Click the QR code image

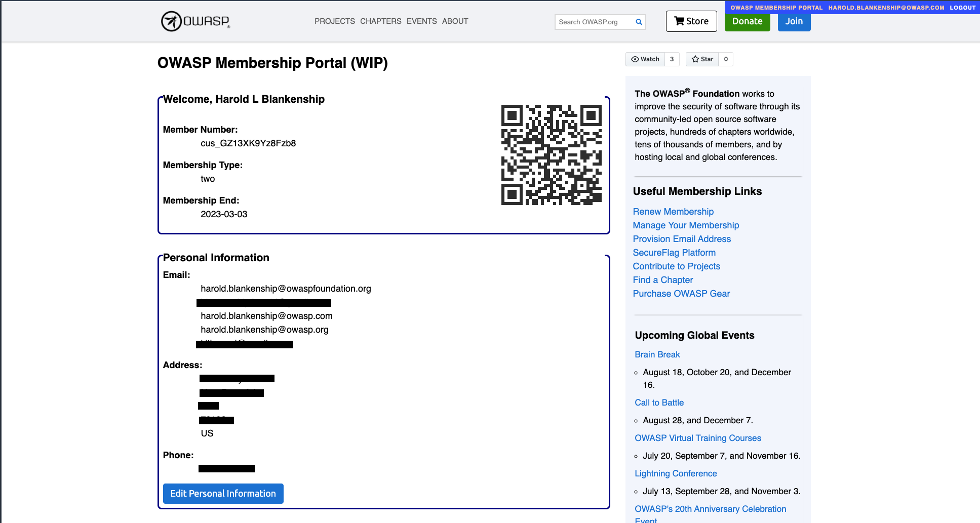[x=552, y=155]
